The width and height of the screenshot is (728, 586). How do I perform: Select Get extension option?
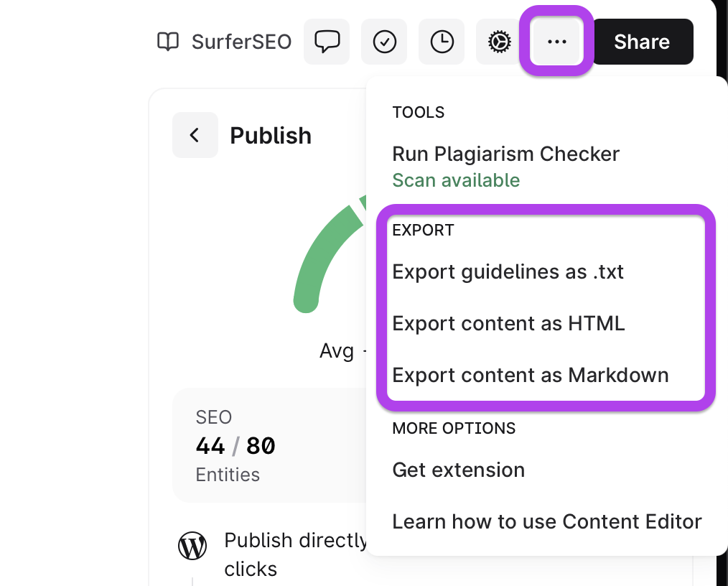click(458, 470)
